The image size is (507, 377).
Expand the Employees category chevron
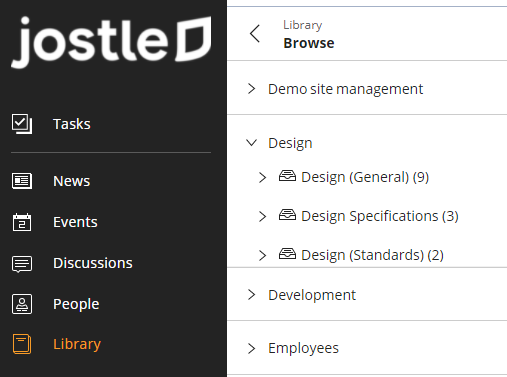coord(252,348)
